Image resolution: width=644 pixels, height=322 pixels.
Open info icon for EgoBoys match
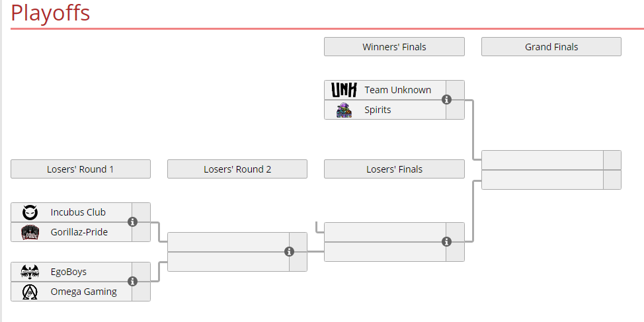coord(132,282)
